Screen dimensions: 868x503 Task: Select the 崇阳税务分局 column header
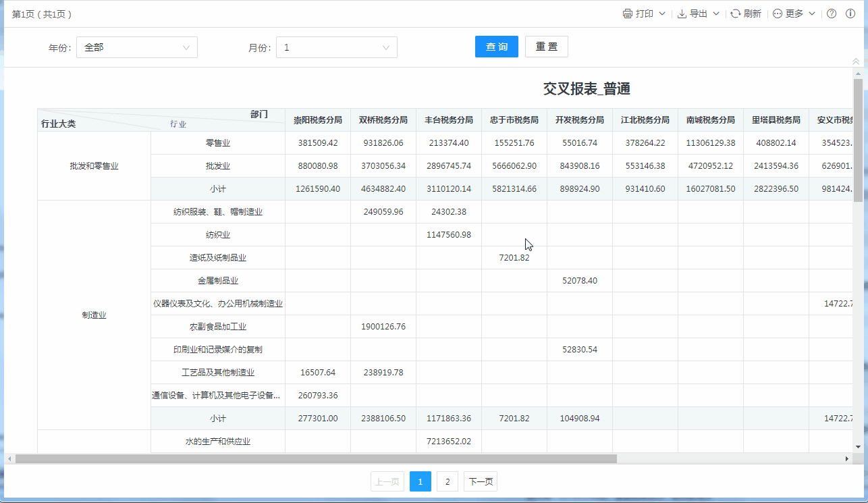pos(317,120)
